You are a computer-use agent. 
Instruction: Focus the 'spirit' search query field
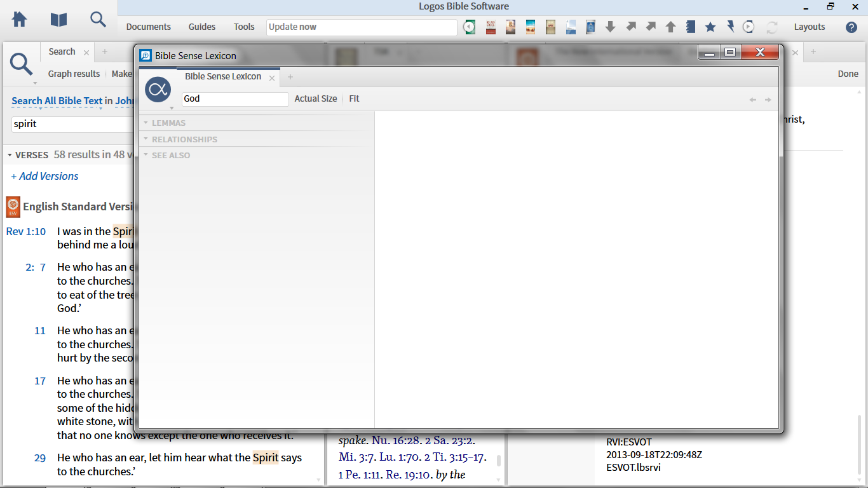click(x=73, y=124)
